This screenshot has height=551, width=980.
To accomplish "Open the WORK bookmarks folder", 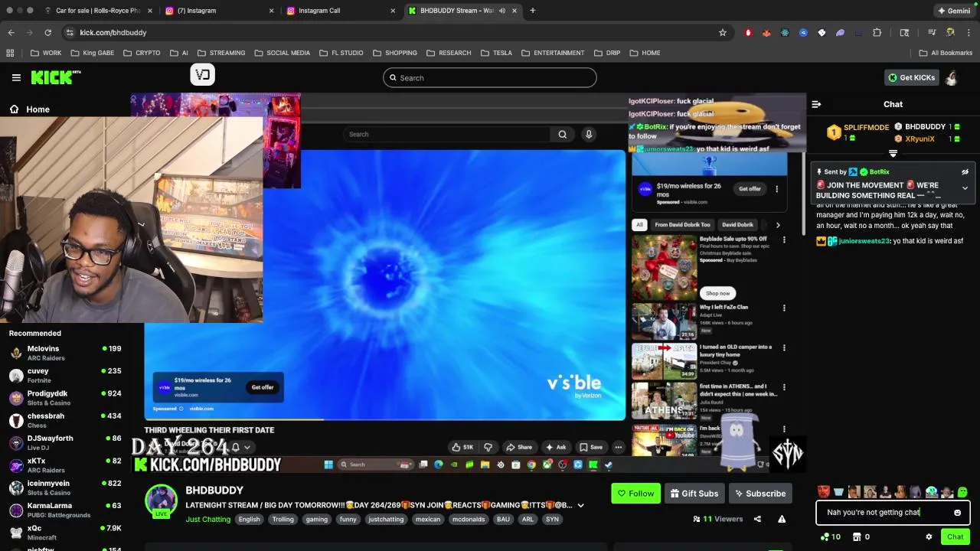I will coord(46,53).
